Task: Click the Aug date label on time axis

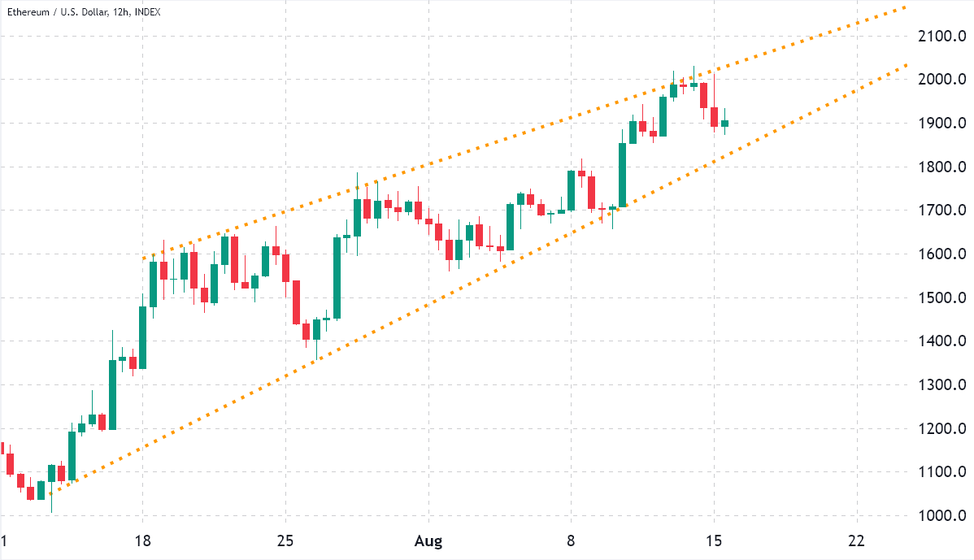Action: (x=428, y=541)
